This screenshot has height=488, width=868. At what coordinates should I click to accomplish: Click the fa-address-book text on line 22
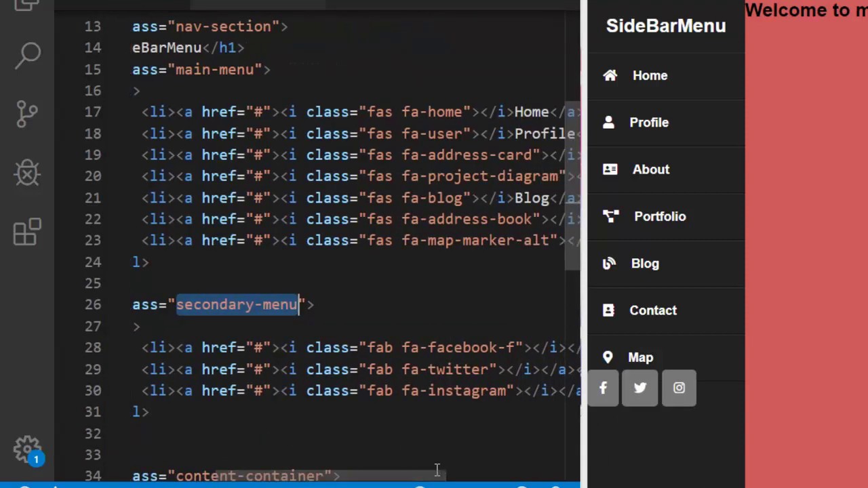[467, 219]
